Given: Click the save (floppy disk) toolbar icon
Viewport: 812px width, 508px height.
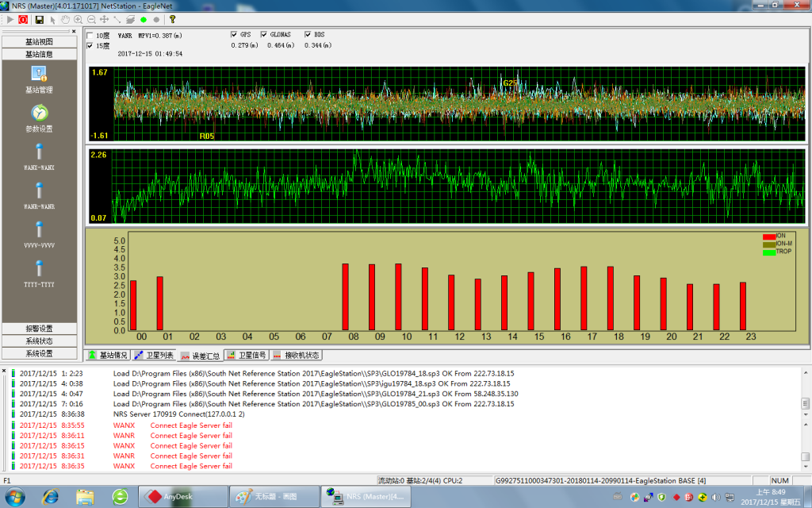Looking at the screenshot, I should tap(39, 19).
